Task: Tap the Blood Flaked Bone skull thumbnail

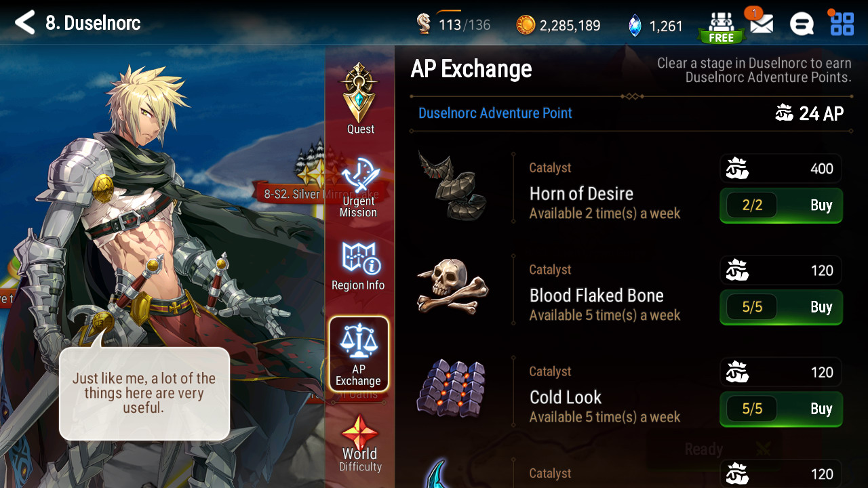Action: [452, 287]
